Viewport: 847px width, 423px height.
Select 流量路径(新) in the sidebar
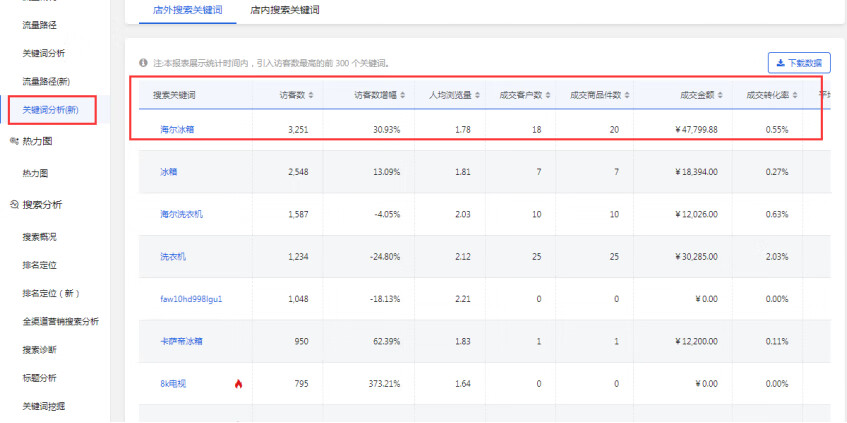coord(46,80)
